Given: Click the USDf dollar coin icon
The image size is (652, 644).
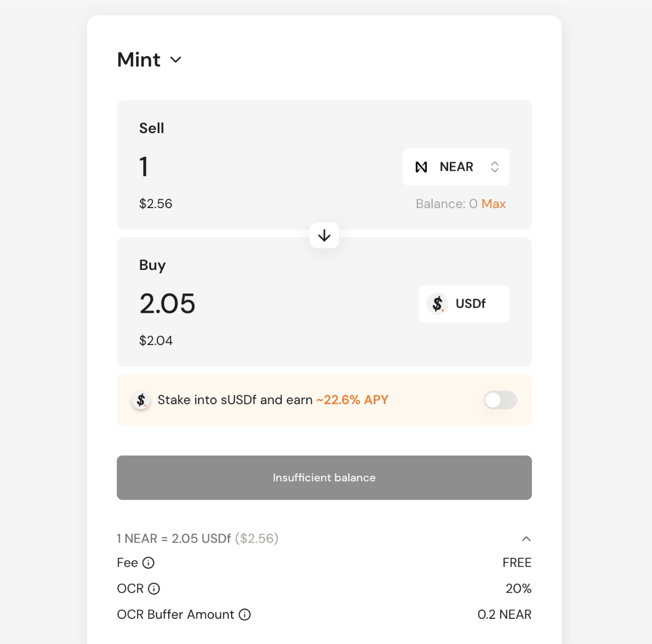Looking at the screenshot, I should pyautogui.click(x=437, y=303).
